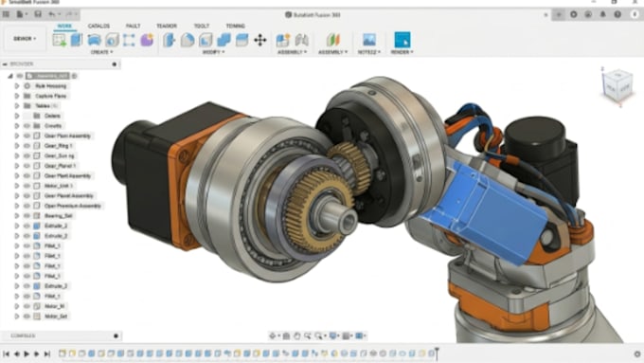Play the timeline
Viewport: 644px width, 363px height.
(27, 354)
